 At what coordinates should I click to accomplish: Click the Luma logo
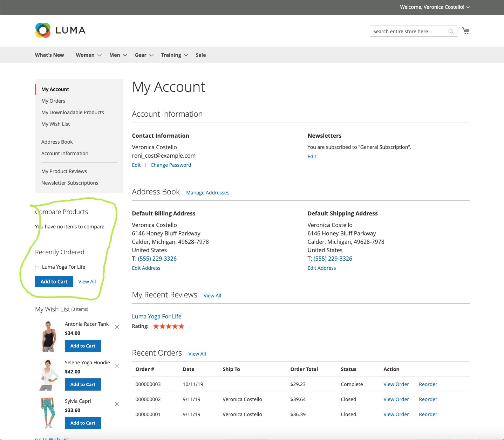tap(60, 30)
